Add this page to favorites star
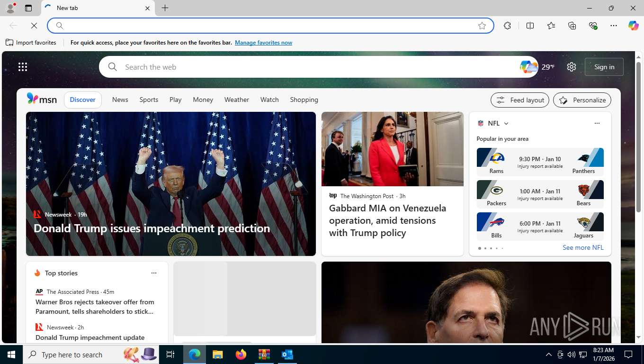Image resolution: width=644 pixels, height=364 pixels. 482,26
